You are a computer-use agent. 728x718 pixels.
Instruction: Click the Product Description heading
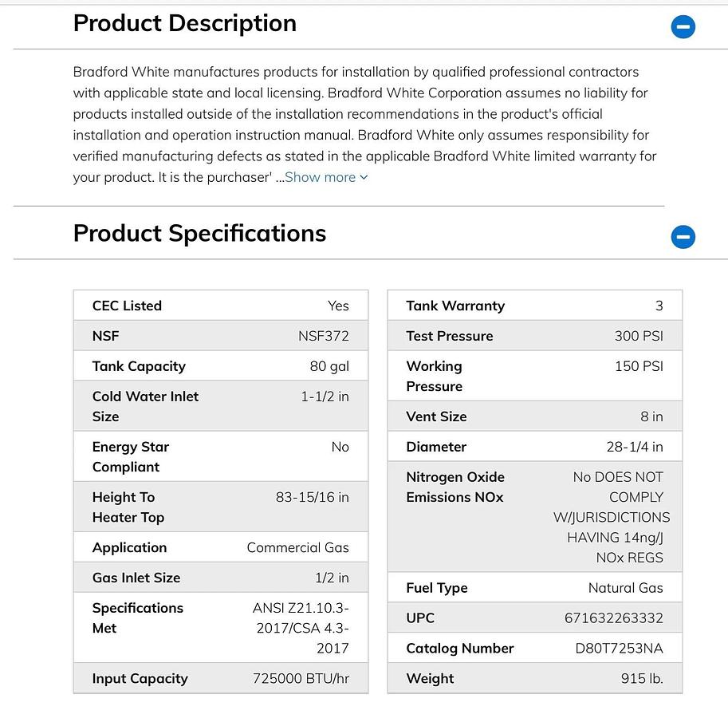[185, 23]
